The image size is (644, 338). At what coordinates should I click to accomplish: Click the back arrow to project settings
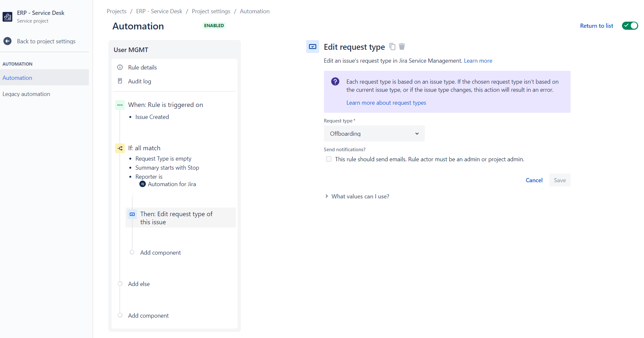pyautogui.click(x=7, y=41)
